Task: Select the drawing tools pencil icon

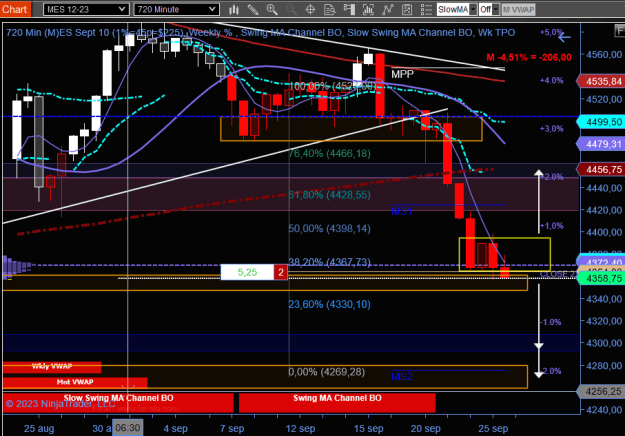Action: [253, 10]
